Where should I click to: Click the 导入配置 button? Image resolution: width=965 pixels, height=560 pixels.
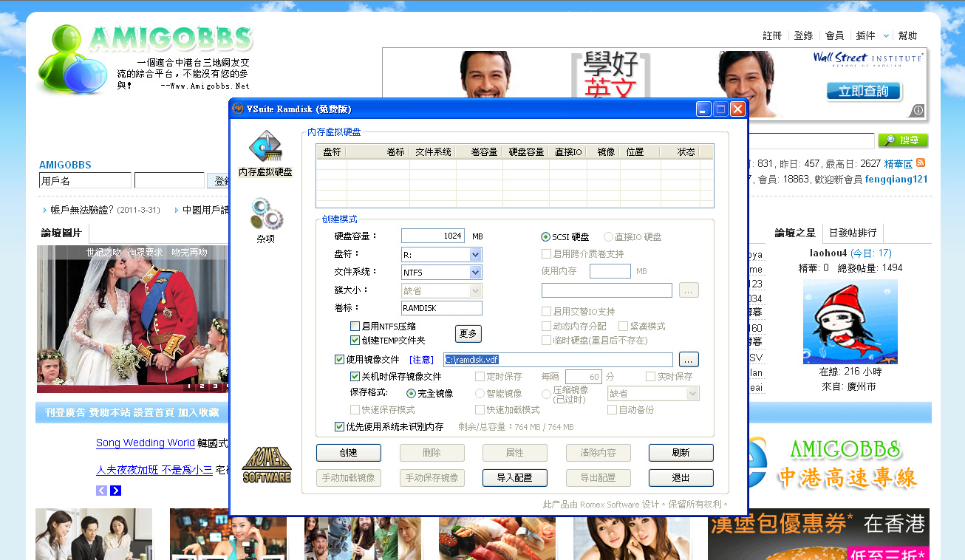[x=514, y=478]
